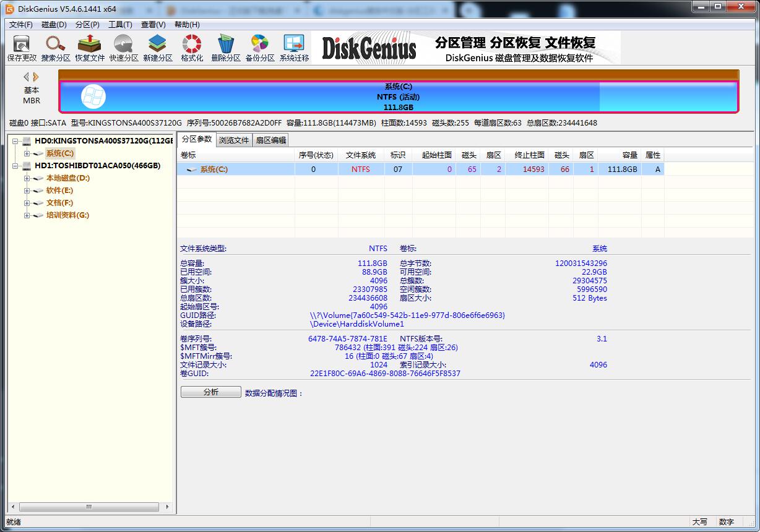This screenshot has height=532, width=760.
Task: Click the 容量 column header
Action: click(x=620, y=155)
